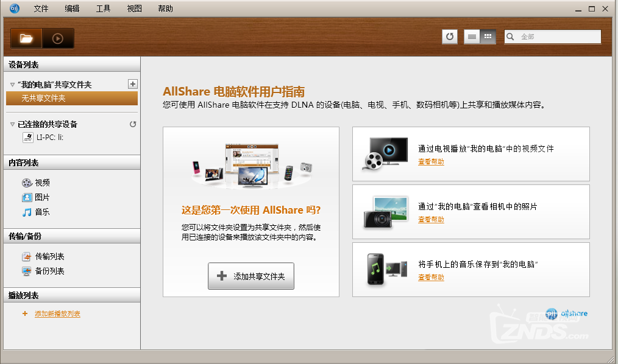The width and height of the screenshot is (618, 364).
Task: Click the camera photo thumbnail
Action: [385, 212]
